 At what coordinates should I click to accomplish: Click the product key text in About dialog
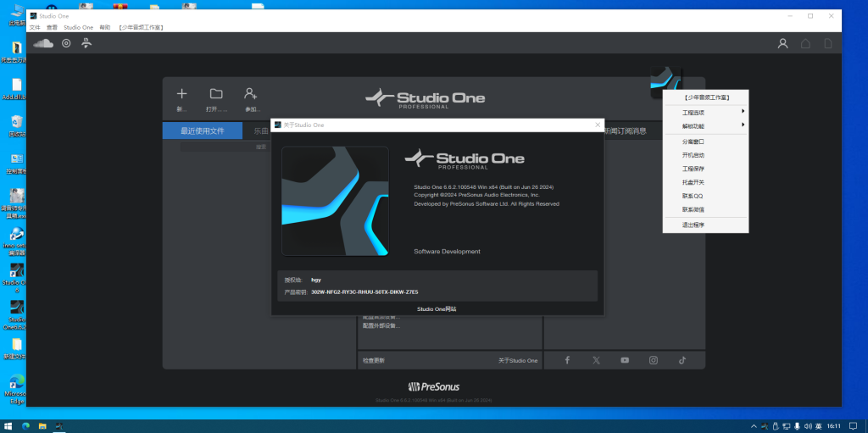(364, 291)
